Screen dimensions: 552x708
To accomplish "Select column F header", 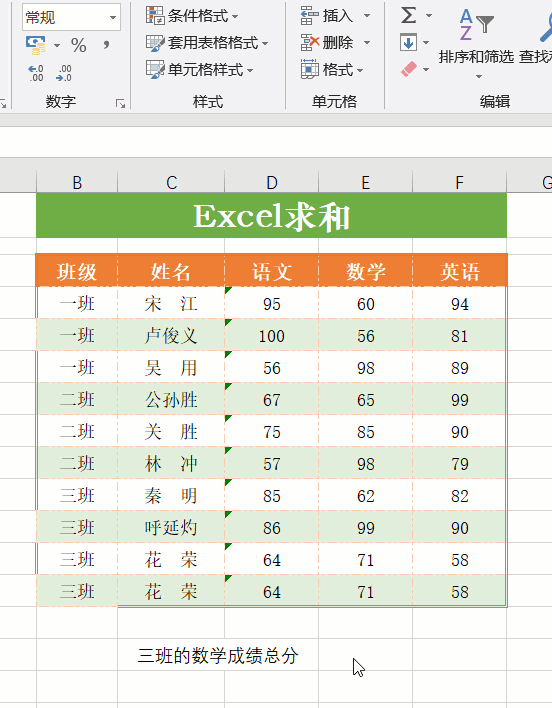I will (x=459, y=182).
